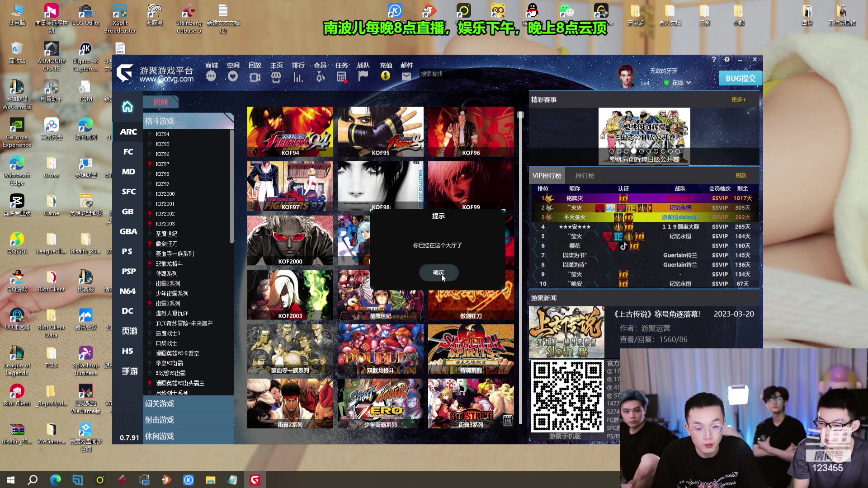Open the 街霸2系列 game thumbnail
Image resolution: width=868 pixels, height=488 pixels.
[290, 404]
